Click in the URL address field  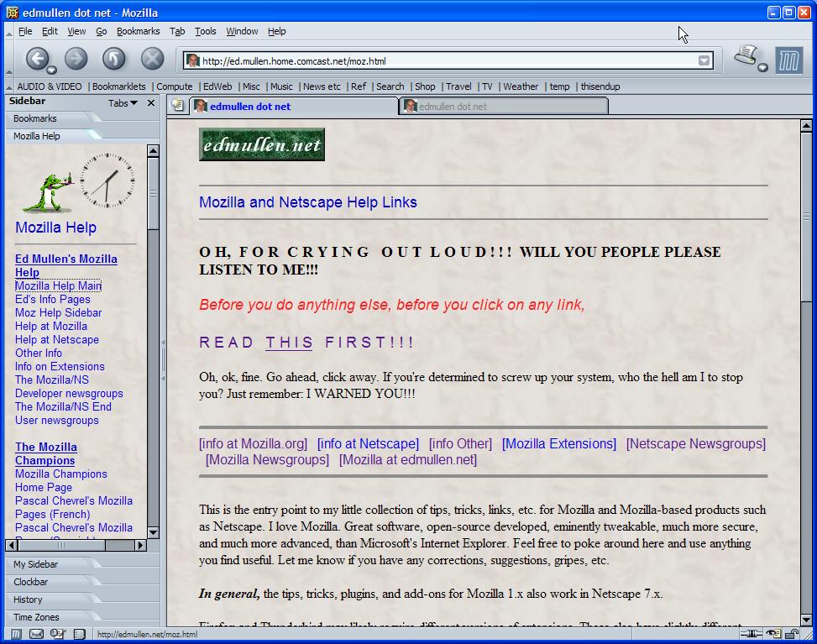pyautogui.click(x=445, y=60)
